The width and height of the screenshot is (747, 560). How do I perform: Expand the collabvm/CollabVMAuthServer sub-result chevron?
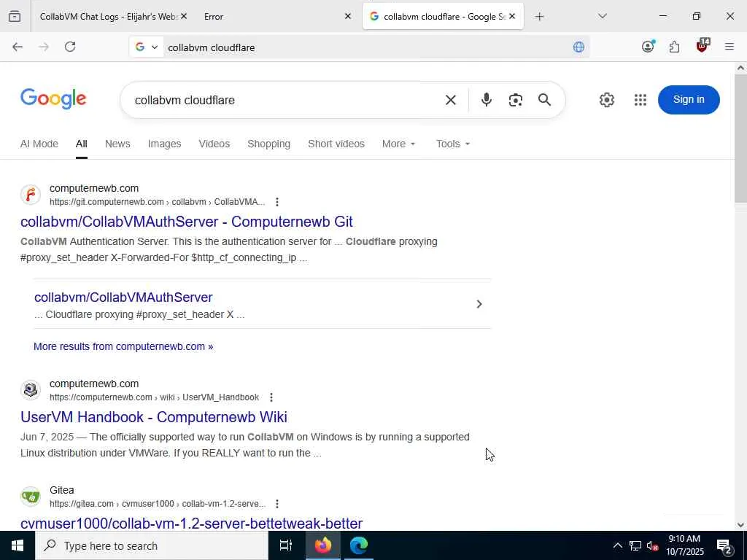point(479,304)
